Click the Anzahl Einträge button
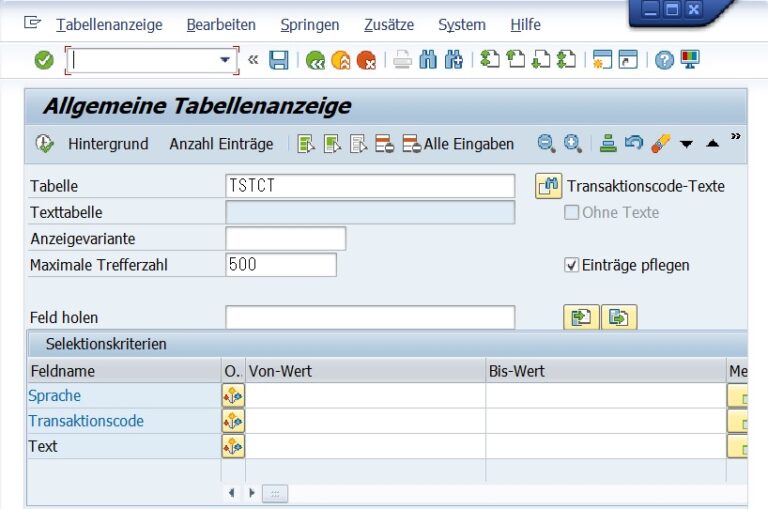 [221, 144]
